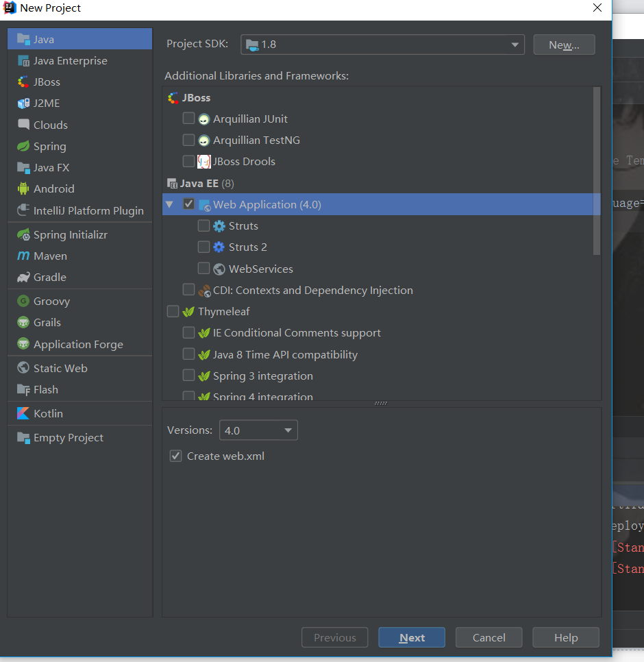This screenshot has width=644, height=662.
Task: Click the Arquillian JUnit alien icon
Action: [204, 119]
